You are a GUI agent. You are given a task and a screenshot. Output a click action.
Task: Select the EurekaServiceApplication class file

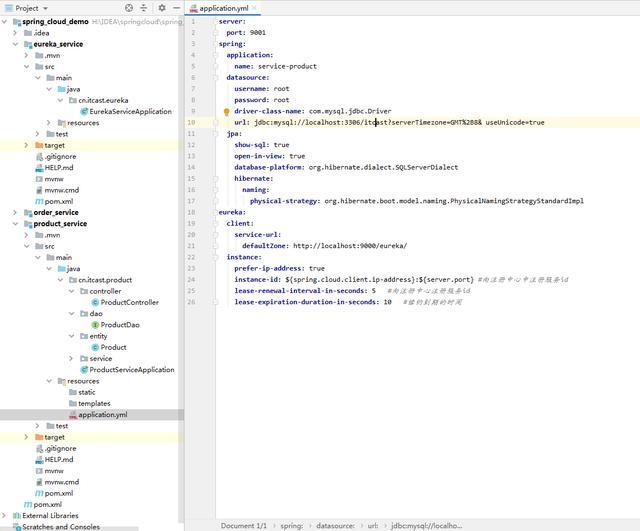pyautogui.click(x=130, y=111)
